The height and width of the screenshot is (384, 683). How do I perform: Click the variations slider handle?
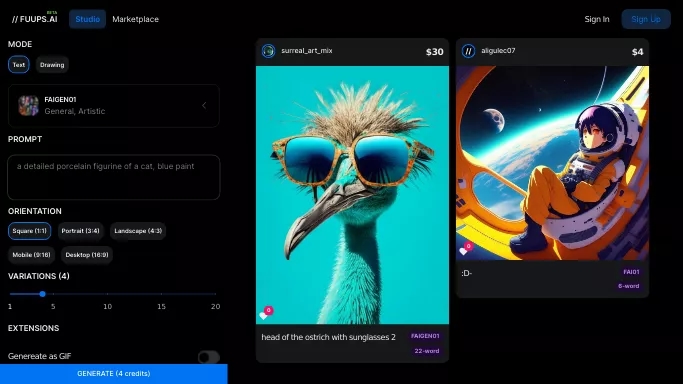(42, 294)
